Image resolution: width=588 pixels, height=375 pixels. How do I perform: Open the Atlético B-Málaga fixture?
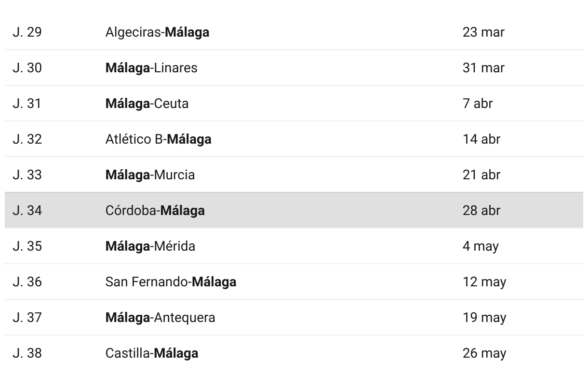coord(158,139)
